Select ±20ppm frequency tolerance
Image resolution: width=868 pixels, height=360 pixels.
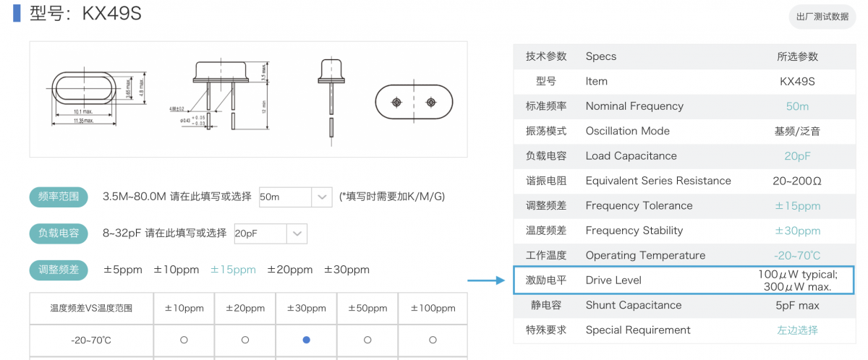pos(289,270)
